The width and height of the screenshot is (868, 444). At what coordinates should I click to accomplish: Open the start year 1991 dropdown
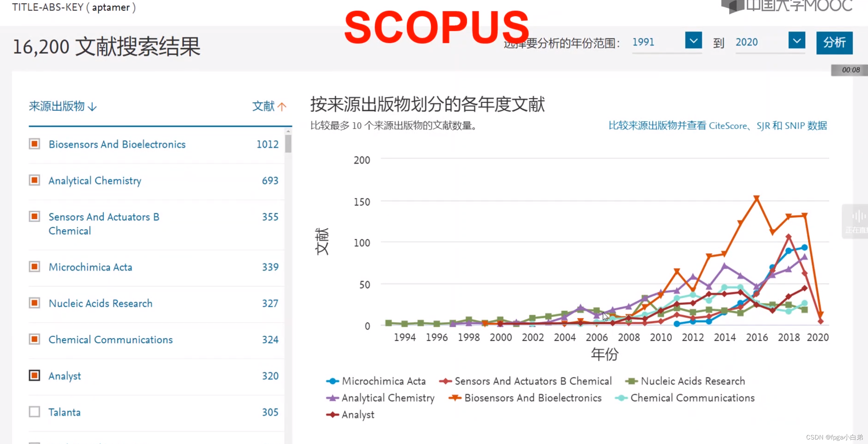click(693, 41)
